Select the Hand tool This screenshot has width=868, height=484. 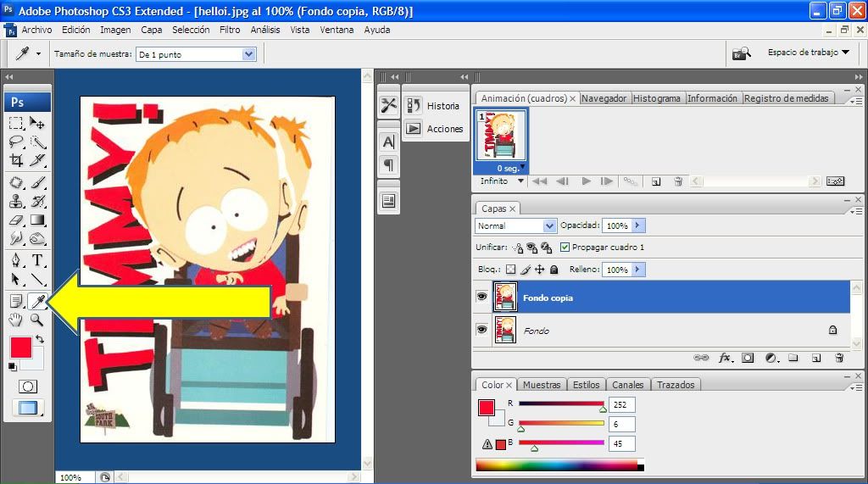pos(16,320)
